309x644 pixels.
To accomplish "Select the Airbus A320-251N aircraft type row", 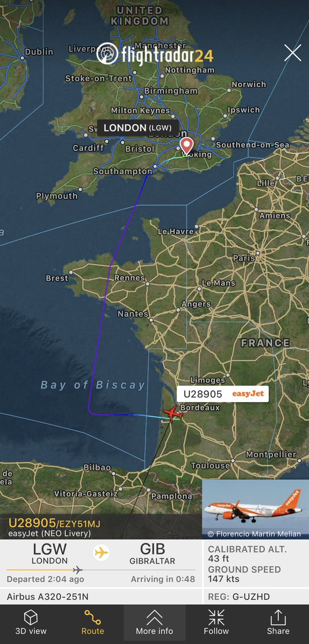I will [x=100, y=596].
